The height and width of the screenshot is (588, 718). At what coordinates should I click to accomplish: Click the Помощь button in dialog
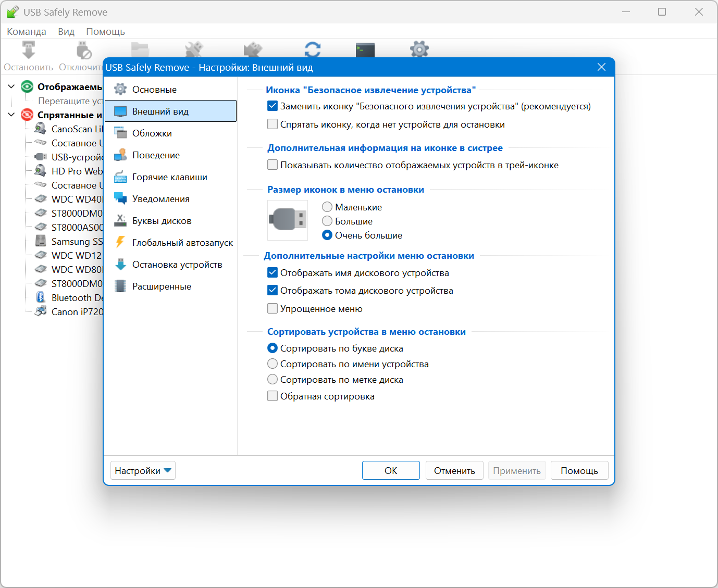point(579,471)
